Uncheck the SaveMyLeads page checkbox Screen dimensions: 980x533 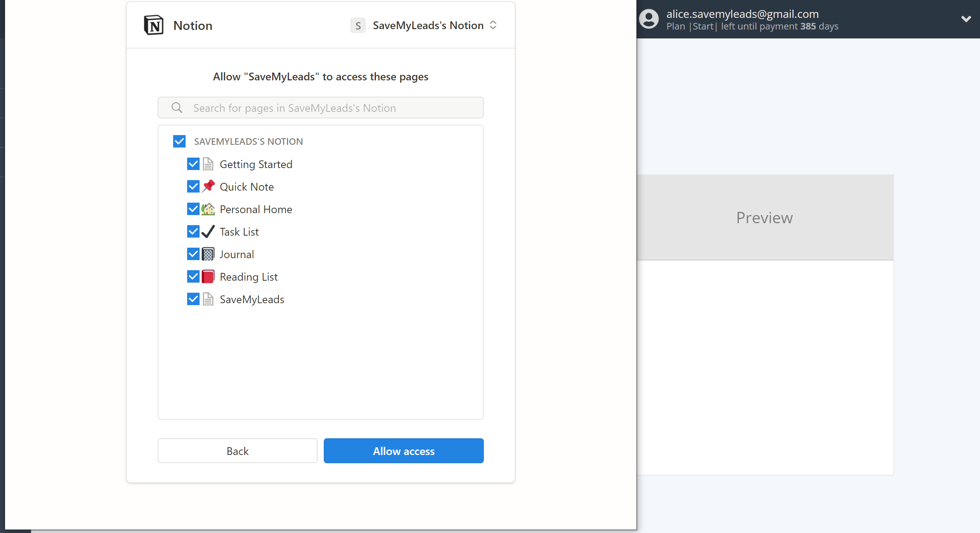click(193, 299)
